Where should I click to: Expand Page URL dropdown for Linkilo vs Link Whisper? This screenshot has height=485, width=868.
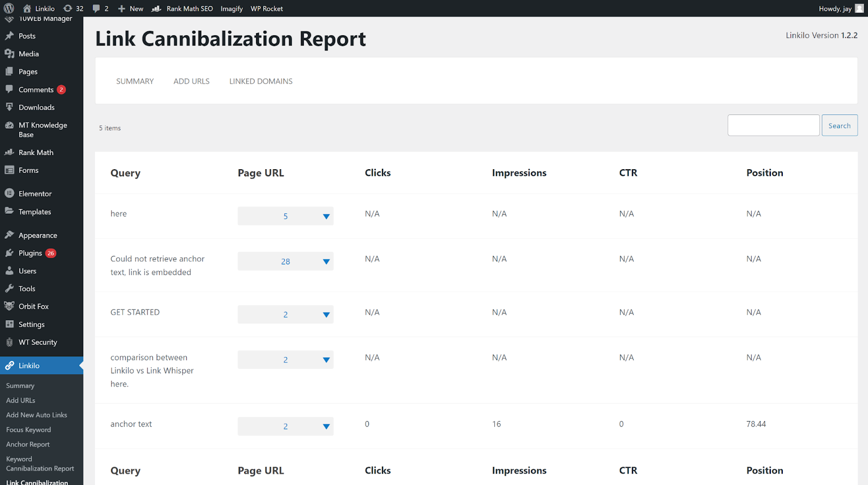285,360
